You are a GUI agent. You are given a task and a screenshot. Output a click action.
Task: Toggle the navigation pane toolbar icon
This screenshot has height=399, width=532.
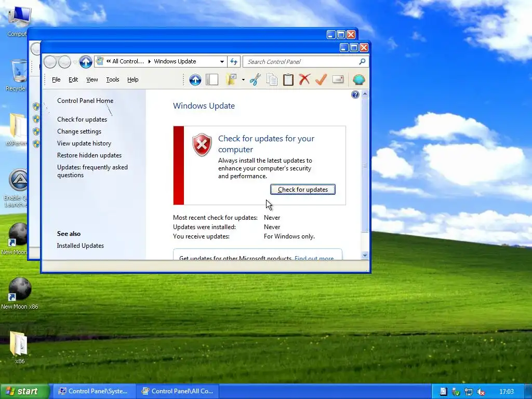[212, 79]
